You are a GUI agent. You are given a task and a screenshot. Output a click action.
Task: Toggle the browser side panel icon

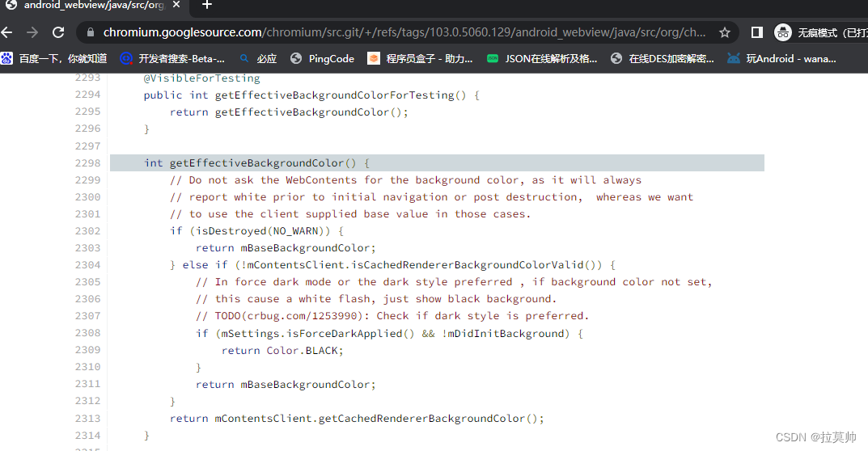[x=756, y=32]
